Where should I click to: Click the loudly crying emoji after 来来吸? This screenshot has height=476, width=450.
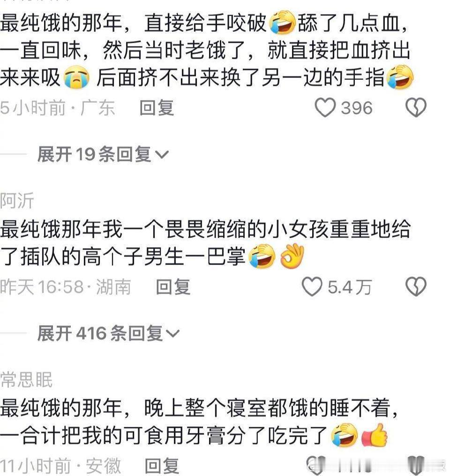[76, 78]
